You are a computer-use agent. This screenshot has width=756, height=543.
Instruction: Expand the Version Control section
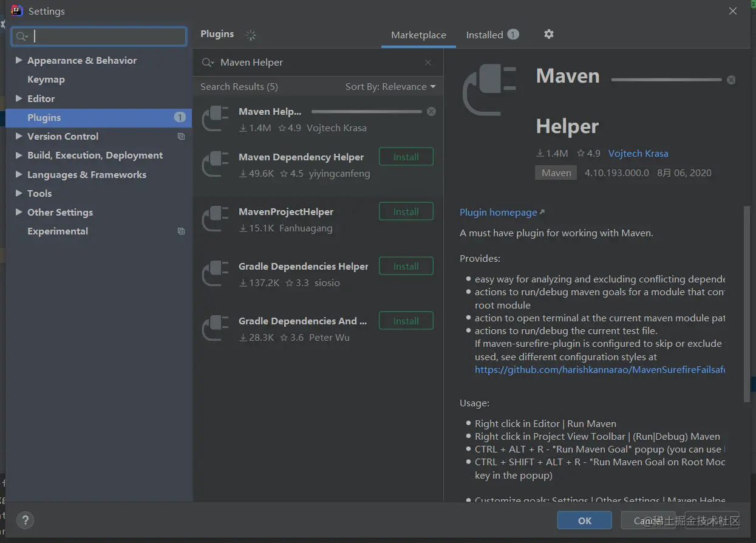click(19, 136)
